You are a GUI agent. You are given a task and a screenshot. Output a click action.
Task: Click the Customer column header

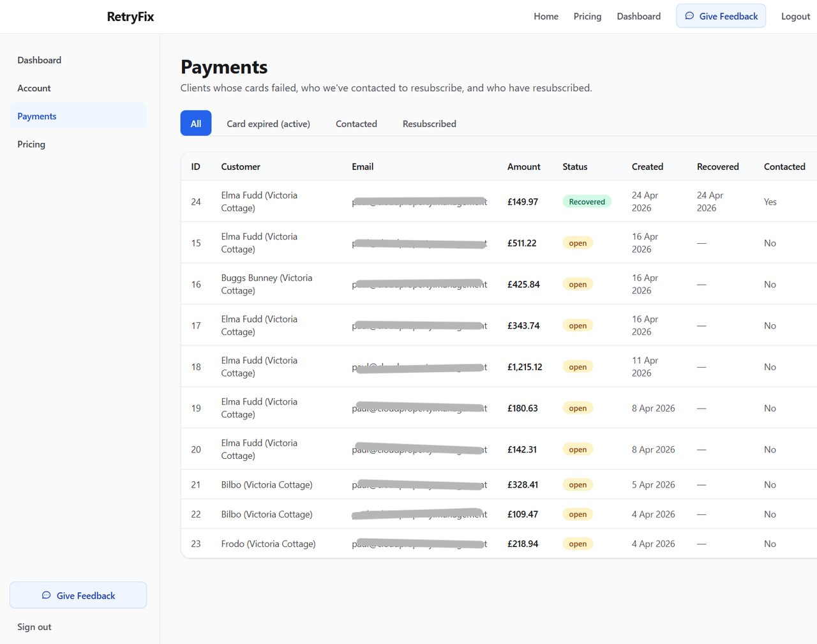pyautogui.click(x=241, y=167)
